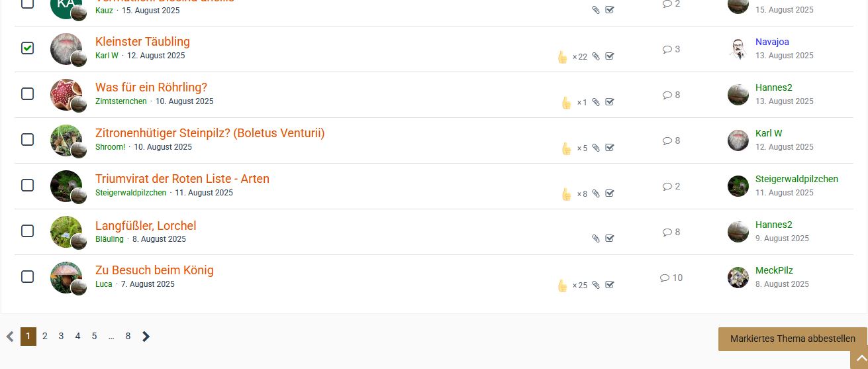Click reply bubble icon for Was für ein Röhrling?
Screen dimensions: 868x369
click(x=667, y=95)
